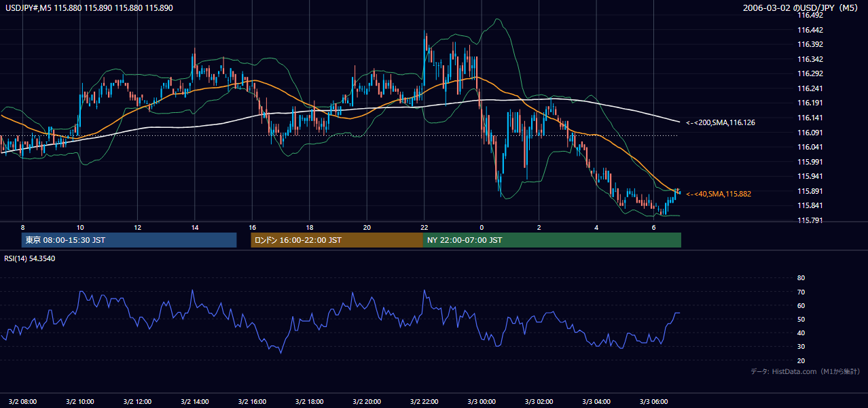Click the 3/3 00:00 date label
This screenshot has height=408, width=868.
[482, 401]
